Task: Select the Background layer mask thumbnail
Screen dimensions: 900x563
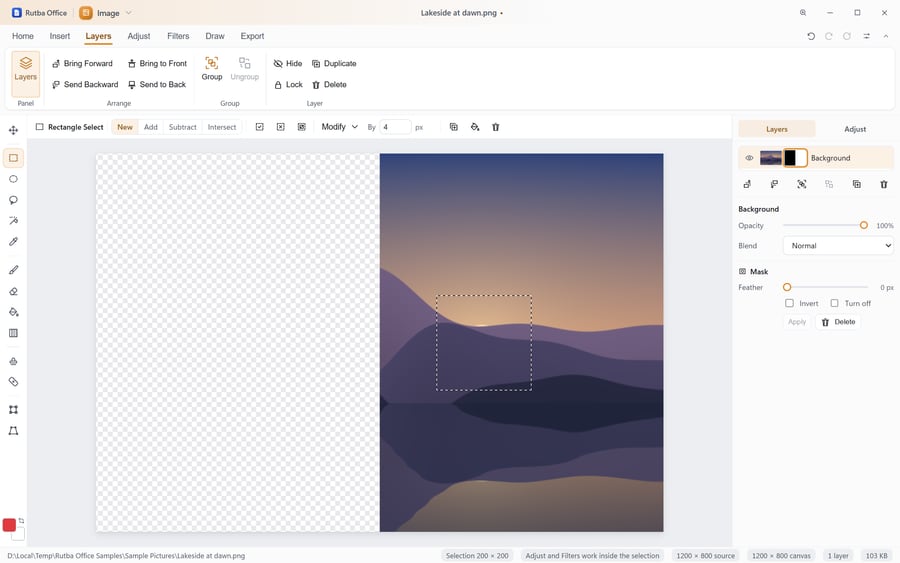Action: [x=796, y=158]
